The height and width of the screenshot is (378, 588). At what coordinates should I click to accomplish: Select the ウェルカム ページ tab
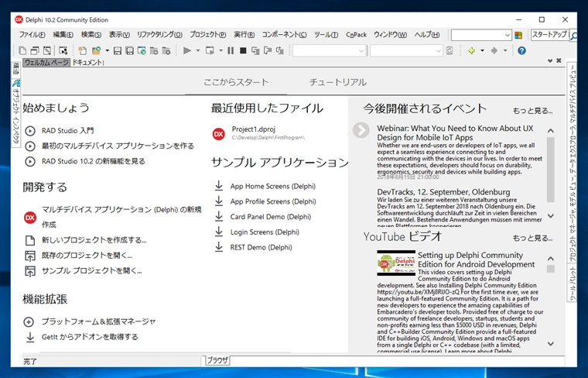point(46,62)
